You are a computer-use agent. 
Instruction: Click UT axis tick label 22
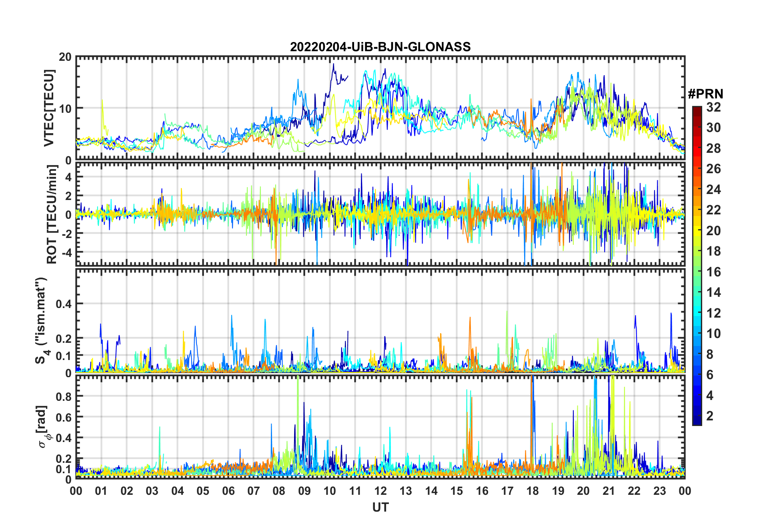634,491
